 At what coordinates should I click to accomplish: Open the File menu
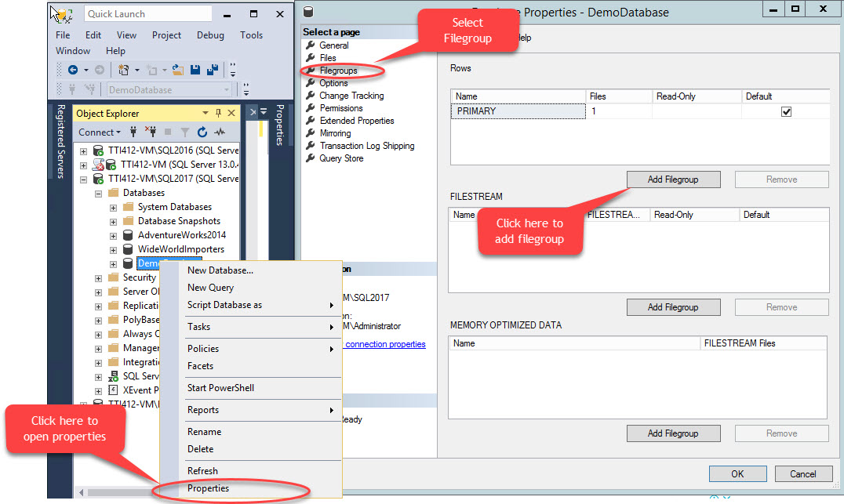(63, 35)
